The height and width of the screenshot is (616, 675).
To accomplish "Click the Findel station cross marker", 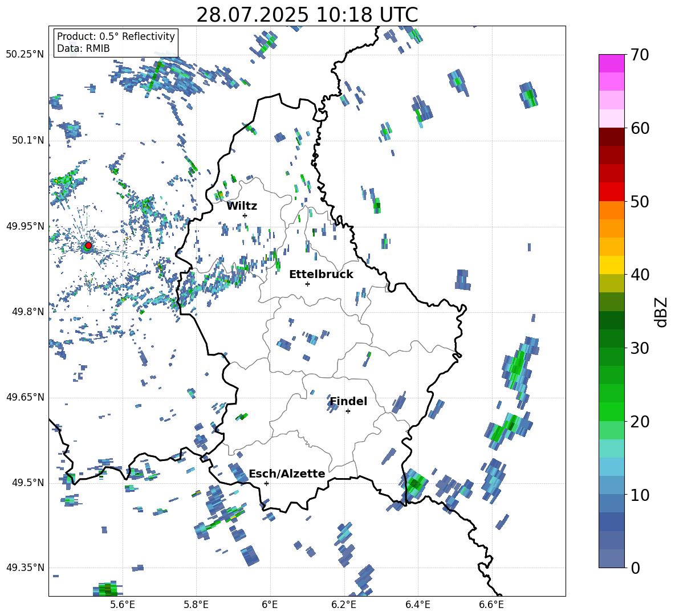I will click(x=348, y=411).
